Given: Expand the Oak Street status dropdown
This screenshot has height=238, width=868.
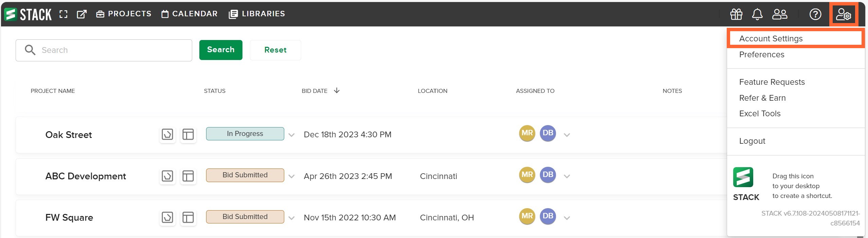Looking at the screenshot, I should click(x=291, y=135).
